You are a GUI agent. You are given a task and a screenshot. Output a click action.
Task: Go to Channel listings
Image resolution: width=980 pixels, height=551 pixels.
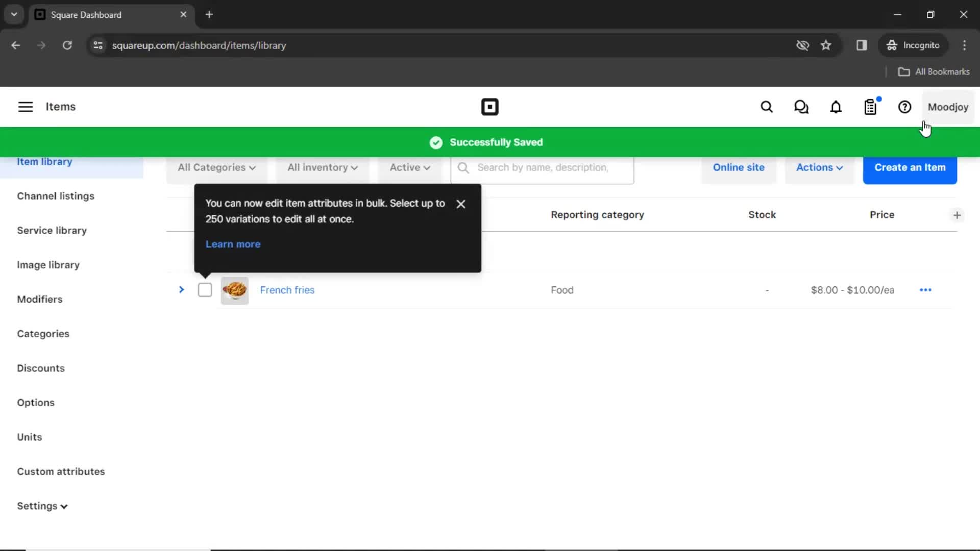56,196
